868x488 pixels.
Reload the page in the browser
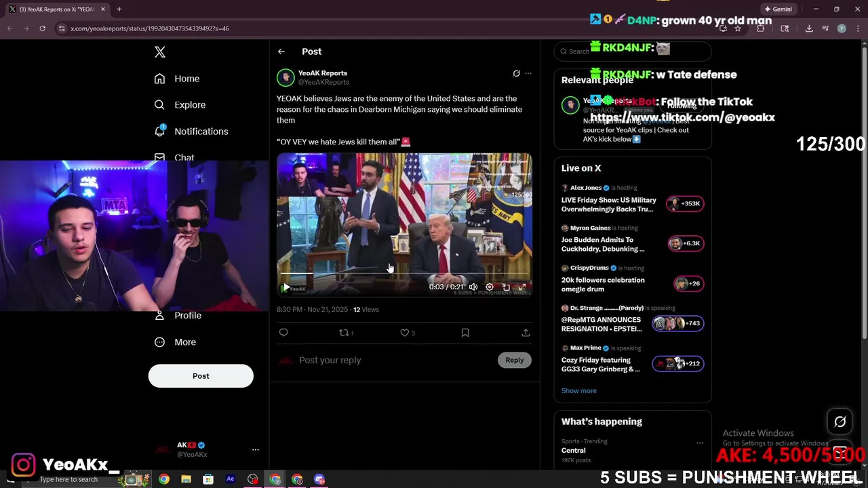(x=42, y=28)
